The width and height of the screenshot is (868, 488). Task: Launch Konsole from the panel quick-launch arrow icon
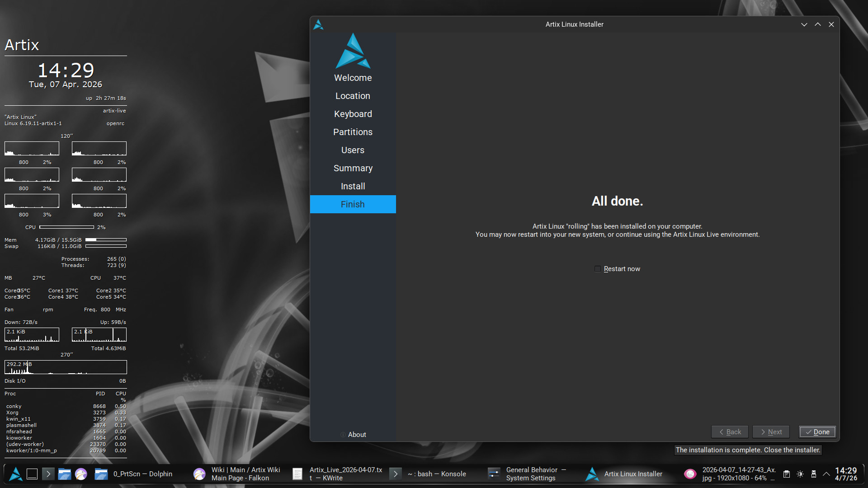tap(48, 474)
